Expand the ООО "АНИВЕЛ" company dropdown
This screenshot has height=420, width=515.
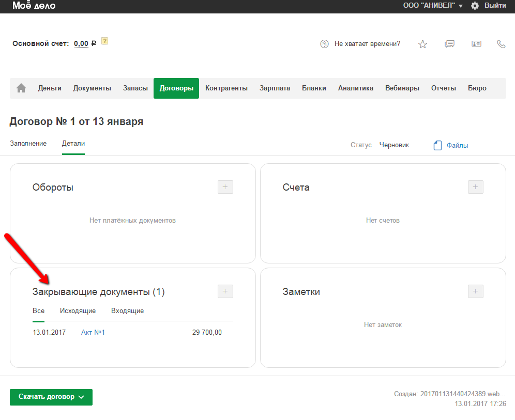(432, 6)
